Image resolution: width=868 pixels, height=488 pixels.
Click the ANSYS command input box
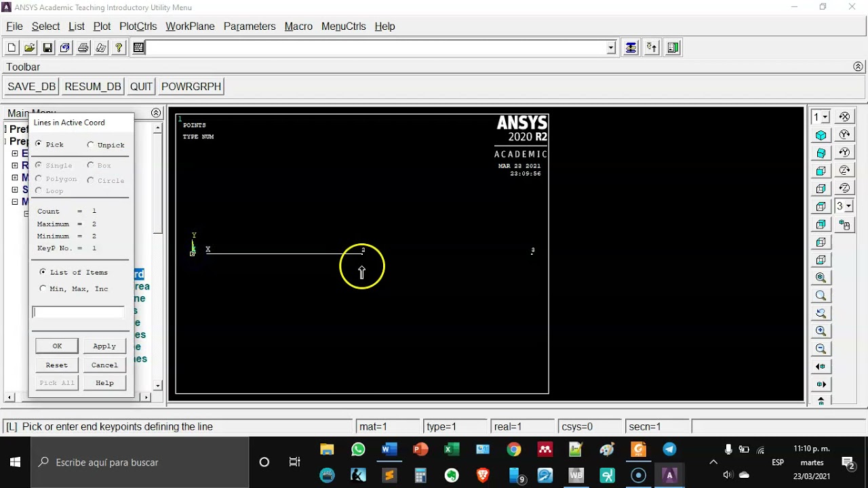tap(377, 47)
